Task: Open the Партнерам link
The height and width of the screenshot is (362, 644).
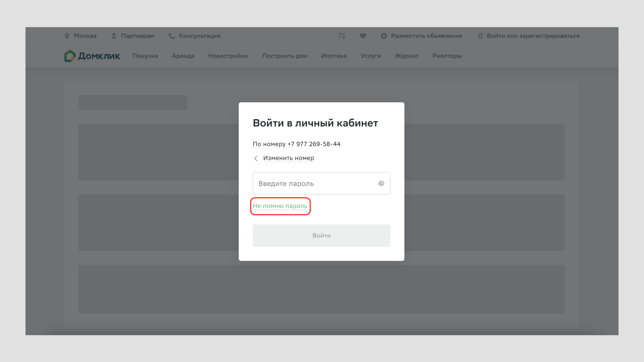Action: tap(138, 36)
